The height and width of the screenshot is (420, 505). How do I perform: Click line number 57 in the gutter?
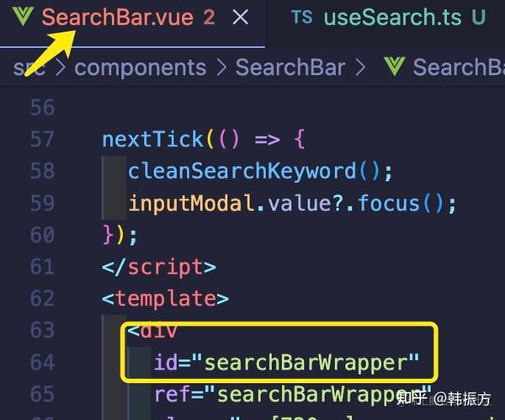pos(42,139)
